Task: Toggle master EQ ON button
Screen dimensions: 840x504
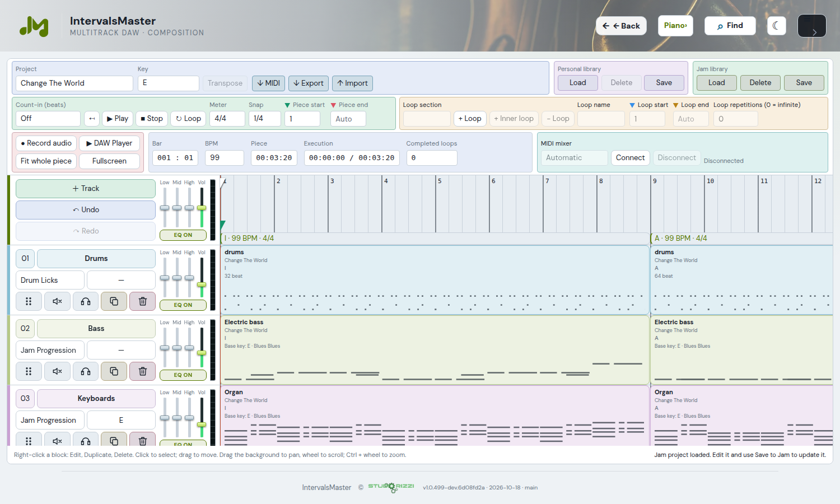Action: point(183,235)
